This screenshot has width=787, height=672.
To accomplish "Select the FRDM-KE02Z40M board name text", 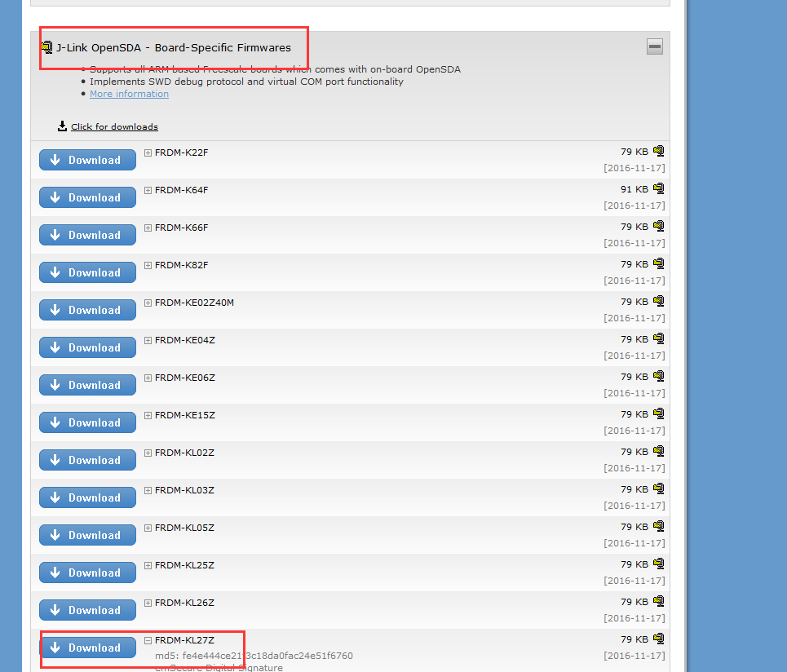I will click(194, 303).
